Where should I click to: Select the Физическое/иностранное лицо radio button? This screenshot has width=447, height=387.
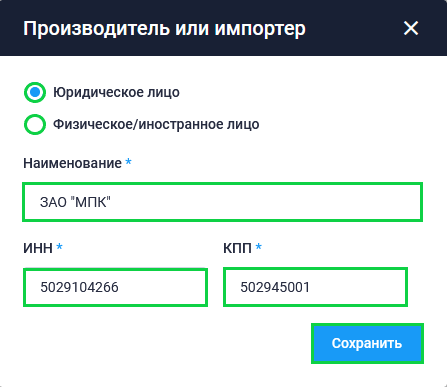click(x=35, y=124)
